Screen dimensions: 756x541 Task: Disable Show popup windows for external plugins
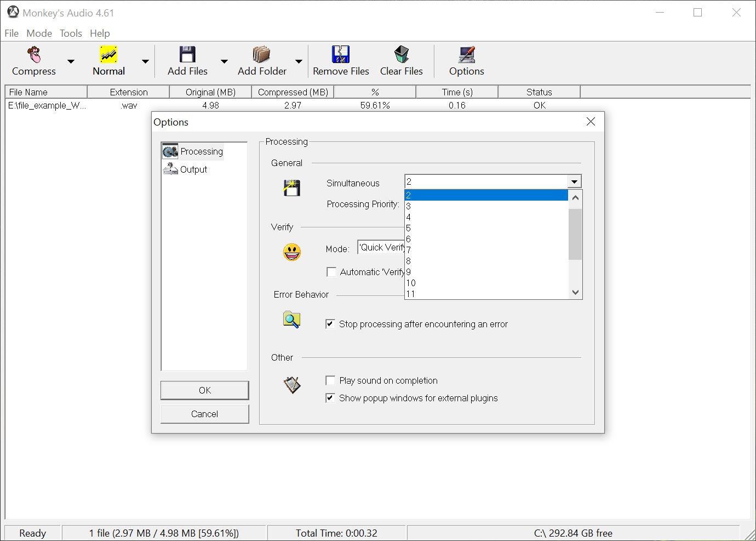(x=330, y=398)
